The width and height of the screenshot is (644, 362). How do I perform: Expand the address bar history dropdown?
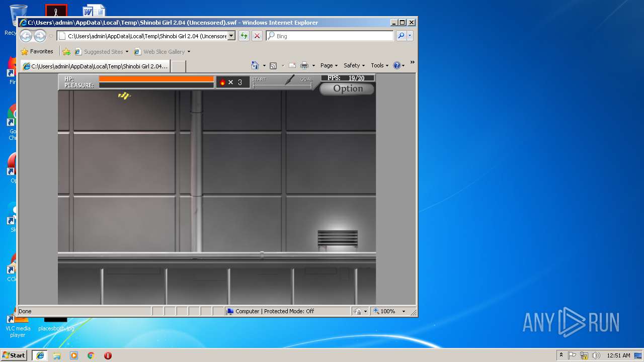(231, 36)
